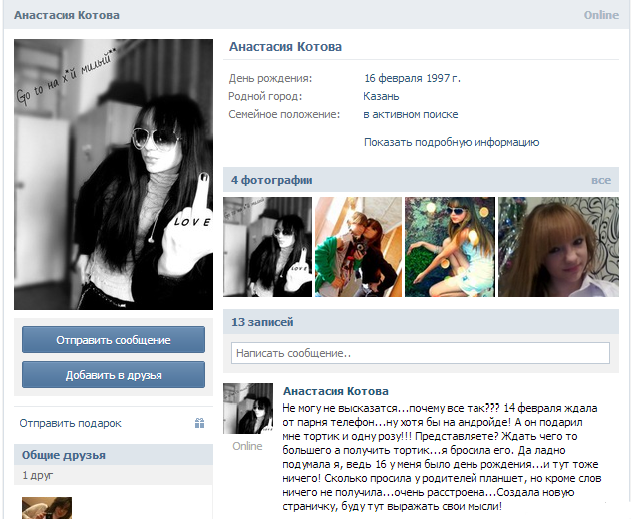634x519 pixels.
Task: Click the Добавить в друзья button
Action: (113, 375)
